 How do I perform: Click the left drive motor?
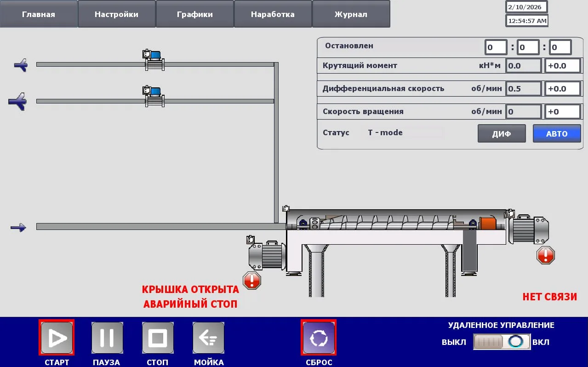pyautogui.click(x=267, y=256)
